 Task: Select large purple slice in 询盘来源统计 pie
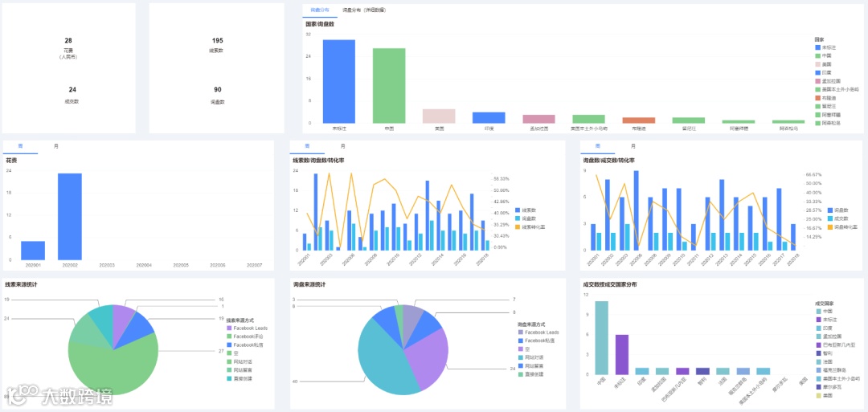pos(429,357)
